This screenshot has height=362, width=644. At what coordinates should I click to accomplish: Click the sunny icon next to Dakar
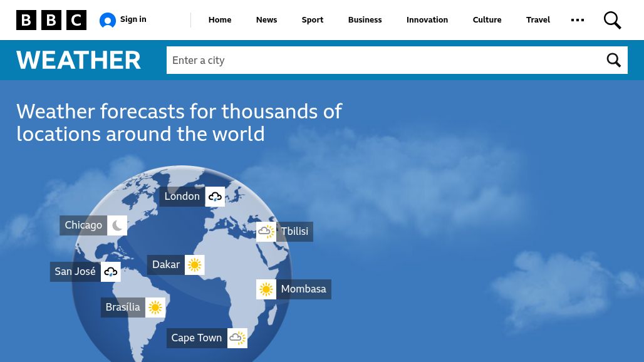click(x=195, y=265)
